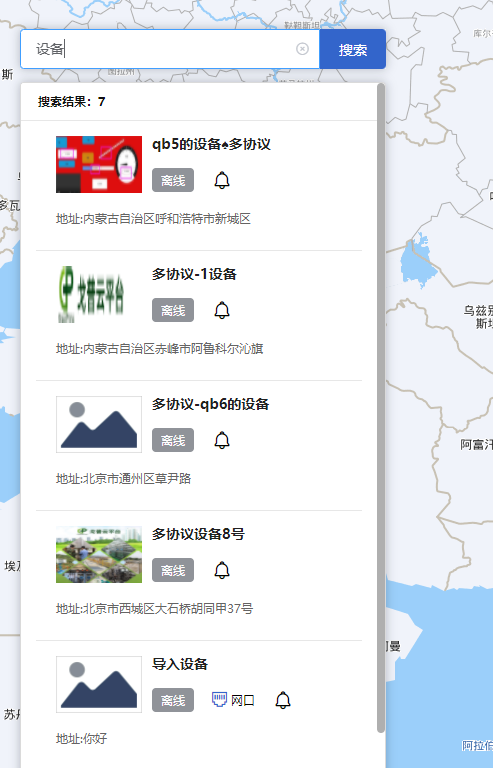The image size is (493, 768).
Task: Click placeholder image for 导入设备
Action: click(x=99, y=684)
